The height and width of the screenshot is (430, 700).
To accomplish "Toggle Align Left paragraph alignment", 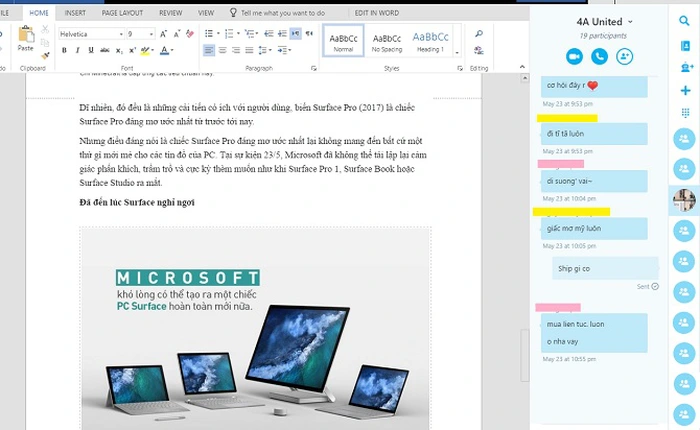I will pos(209,50).
